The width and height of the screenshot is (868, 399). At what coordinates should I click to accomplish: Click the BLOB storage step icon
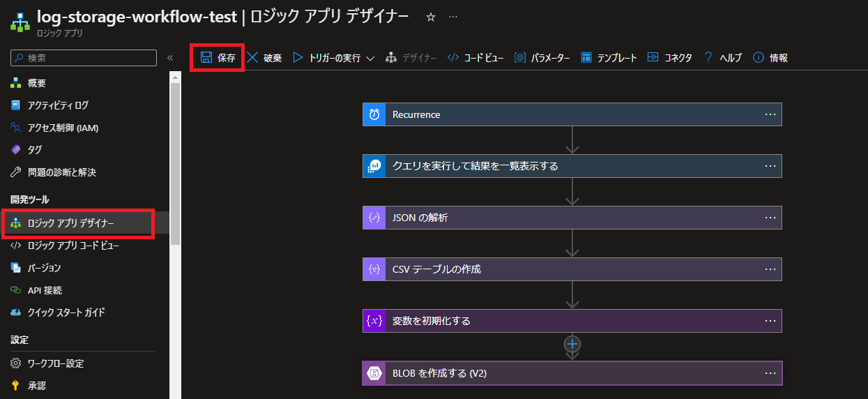(374, 373)
